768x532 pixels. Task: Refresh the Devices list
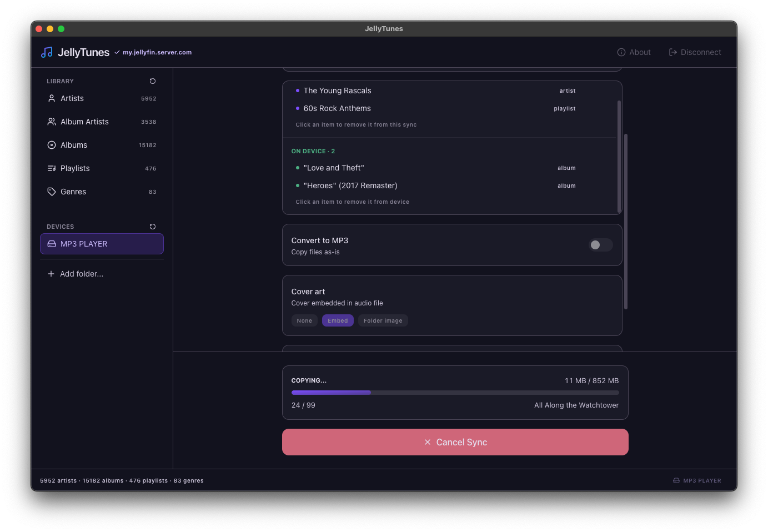pos(153,227)
